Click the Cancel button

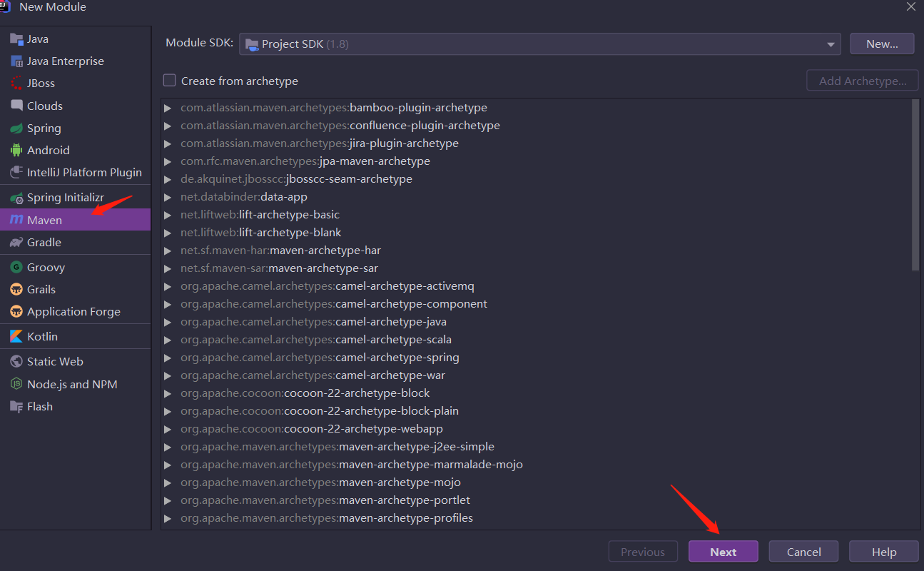[803, 552]
